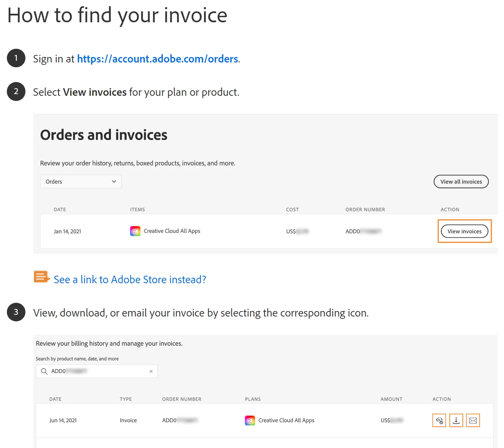Click the AMOUNT column header
This screenshot has width=504, height=448.
pos(391,399)
